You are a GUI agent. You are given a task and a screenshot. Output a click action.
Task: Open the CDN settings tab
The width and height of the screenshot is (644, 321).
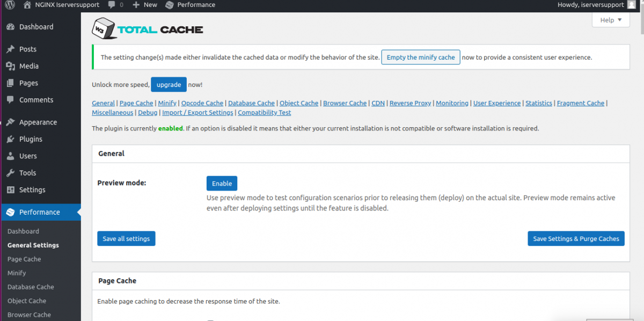(x=377, y=103)
